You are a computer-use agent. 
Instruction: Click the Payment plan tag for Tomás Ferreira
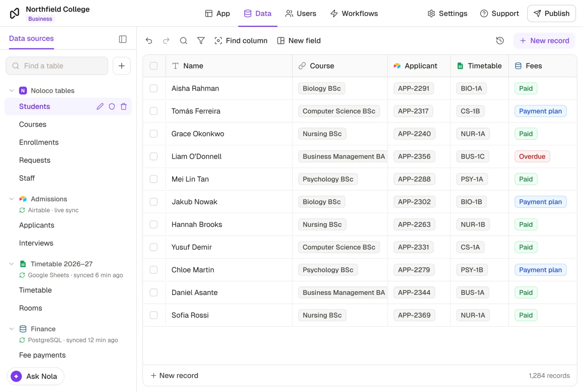540,111
